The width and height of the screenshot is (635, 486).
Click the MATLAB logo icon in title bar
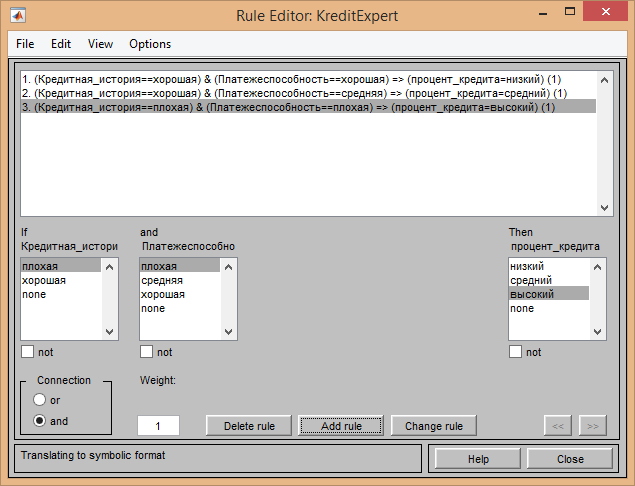pos(18,16)
